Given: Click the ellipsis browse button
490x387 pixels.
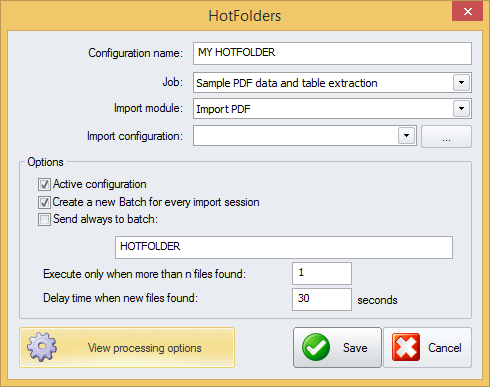Looking at the screenshot, I should click(446, 136).
